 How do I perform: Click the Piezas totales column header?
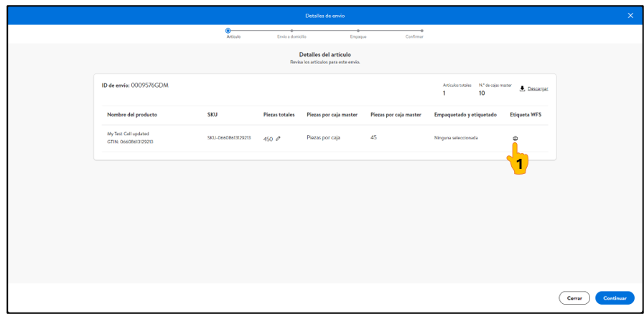click(x=279, y=115)
